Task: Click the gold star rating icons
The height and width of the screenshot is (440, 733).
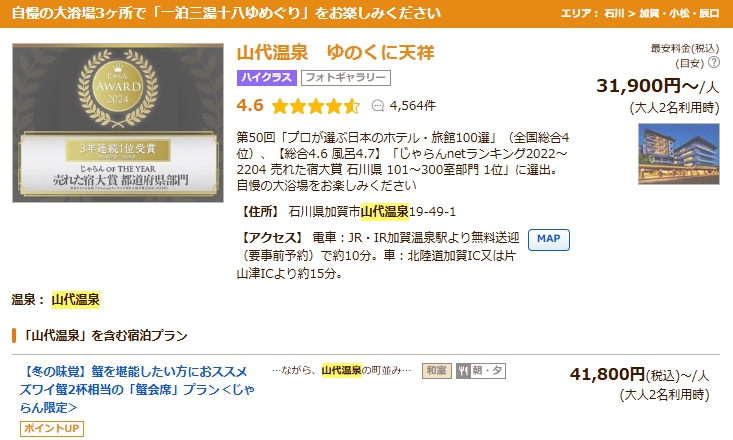Action: tap(315, 105)
